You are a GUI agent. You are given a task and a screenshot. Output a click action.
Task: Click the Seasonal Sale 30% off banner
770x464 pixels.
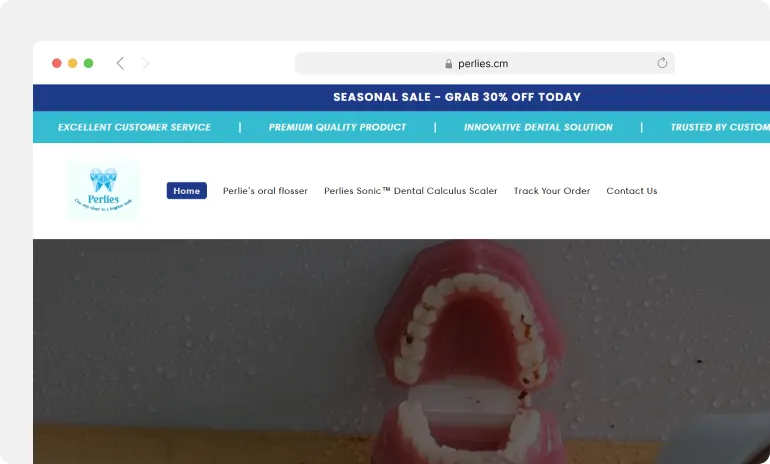pyautogui.click(x=457, y=97)
